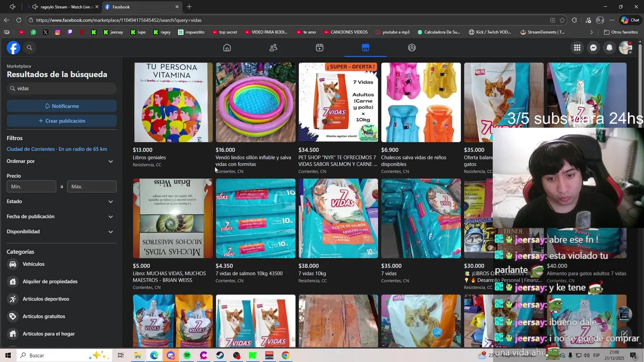Open the 7 vidas de salmon 10kg listing
This screenshot has height=362, width=644.
249,274
